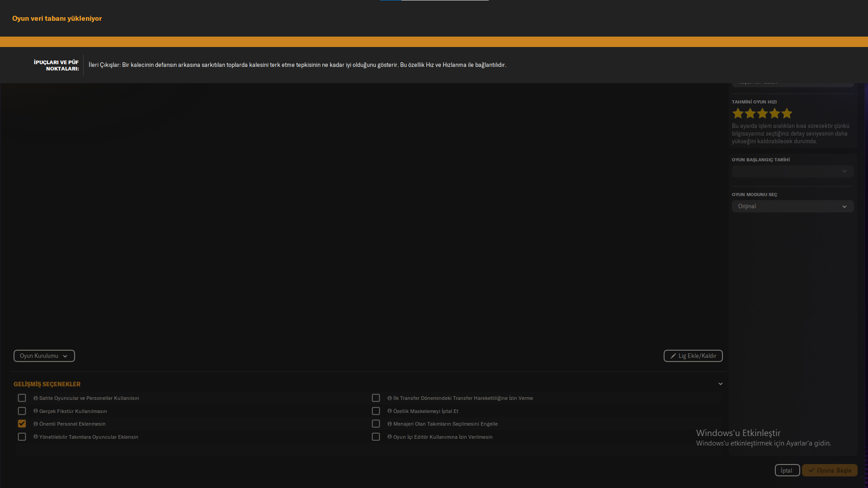The width and height of the screenshot is (868, 488).
Task: Click the fifth star of Tahmini Oyun Hızı
Action: (x=787, y=113)
